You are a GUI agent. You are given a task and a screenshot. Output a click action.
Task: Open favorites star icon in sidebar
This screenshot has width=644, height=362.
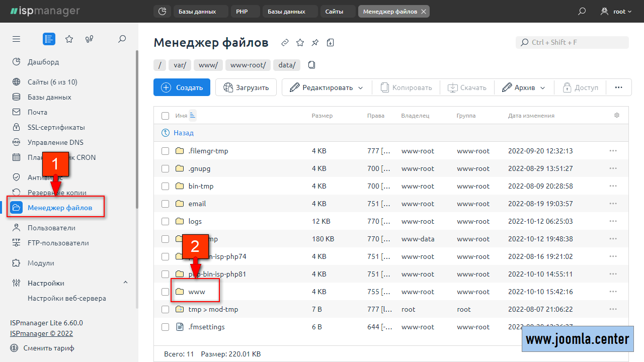[69, 39]
